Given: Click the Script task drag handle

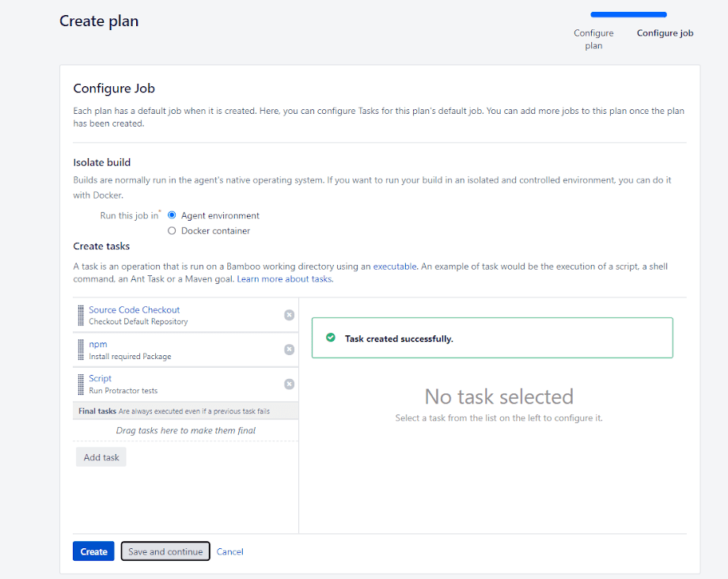Looking at the screenshot, I should point(81,384).
